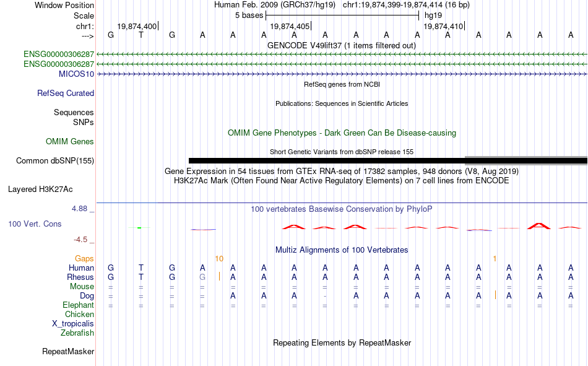Click the 4.88 PhyloP upper limit value
Viewport: 588px width, 366px height.
click(x=79, y=209)
